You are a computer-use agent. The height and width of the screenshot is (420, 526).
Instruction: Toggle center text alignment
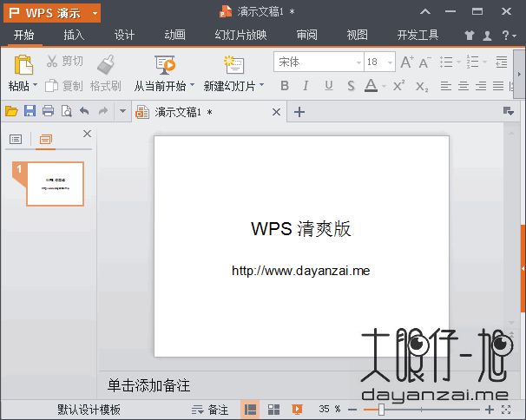(464, 86)
